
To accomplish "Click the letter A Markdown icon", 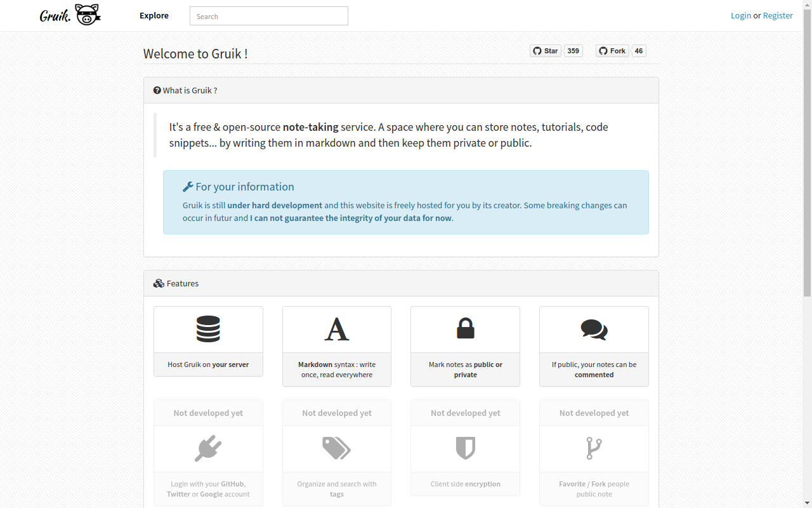I will pos(337,329).
